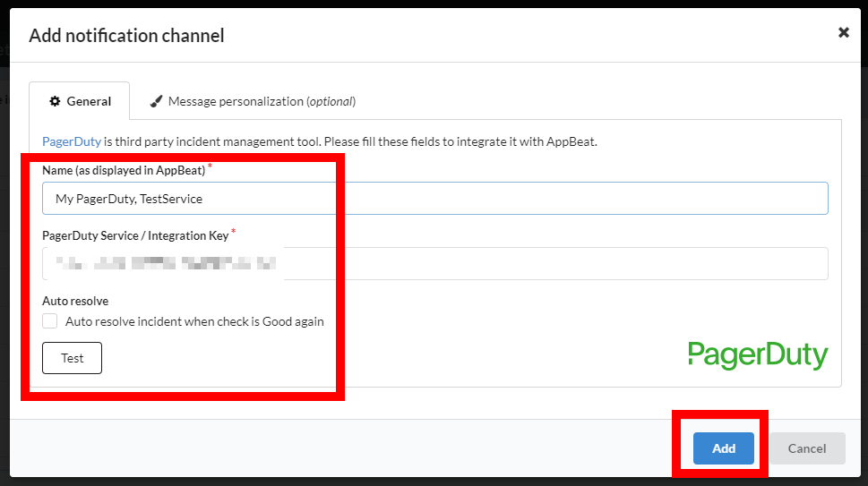Viewport: 868px width, 486px height.
Task: Focus the Name field containing 'My PagerDuty, TestService'
Action: 435,199
